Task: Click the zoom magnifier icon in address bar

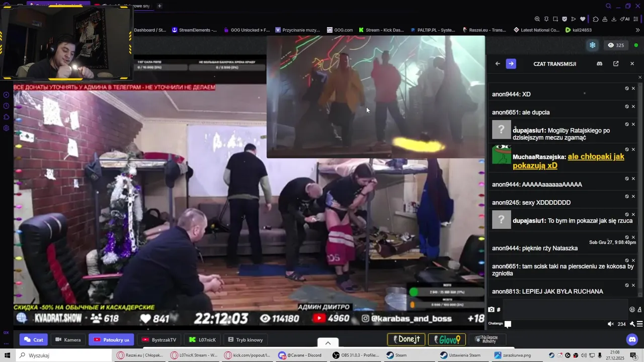Action: (x=537, y=19)
